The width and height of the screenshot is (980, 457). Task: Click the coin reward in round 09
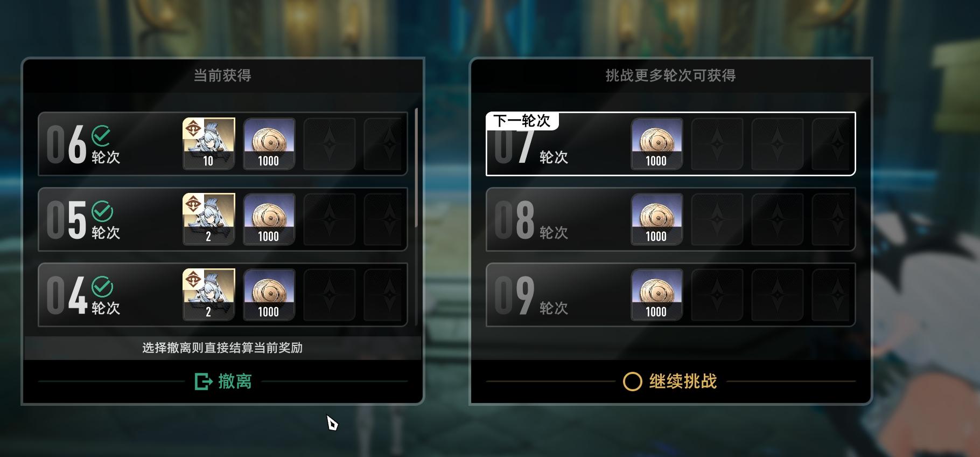coord(657,295)
